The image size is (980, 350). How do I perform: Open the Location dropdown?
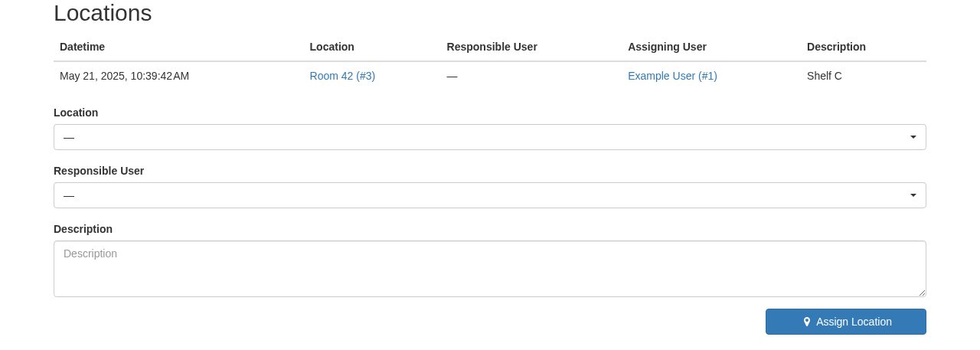tap(490, 137)
